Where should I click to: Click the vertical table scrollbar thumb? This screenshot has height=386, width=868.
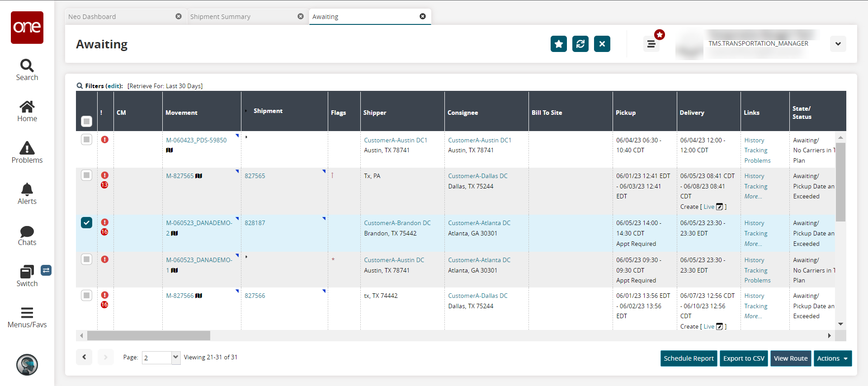click(840, 182)
